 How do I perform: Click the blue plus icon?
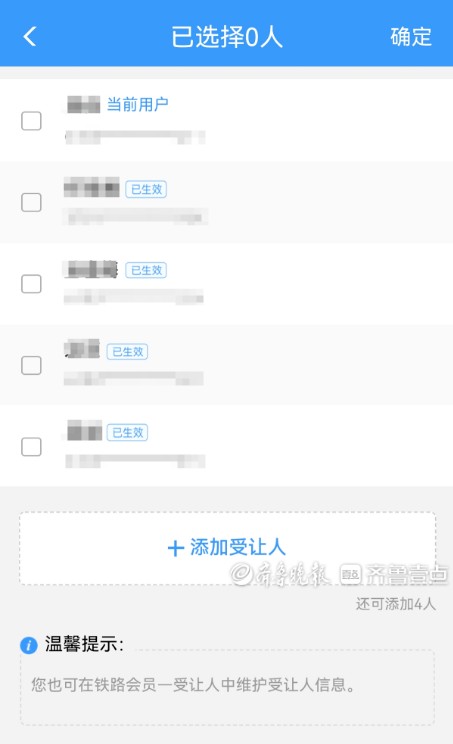coord(176,548)
